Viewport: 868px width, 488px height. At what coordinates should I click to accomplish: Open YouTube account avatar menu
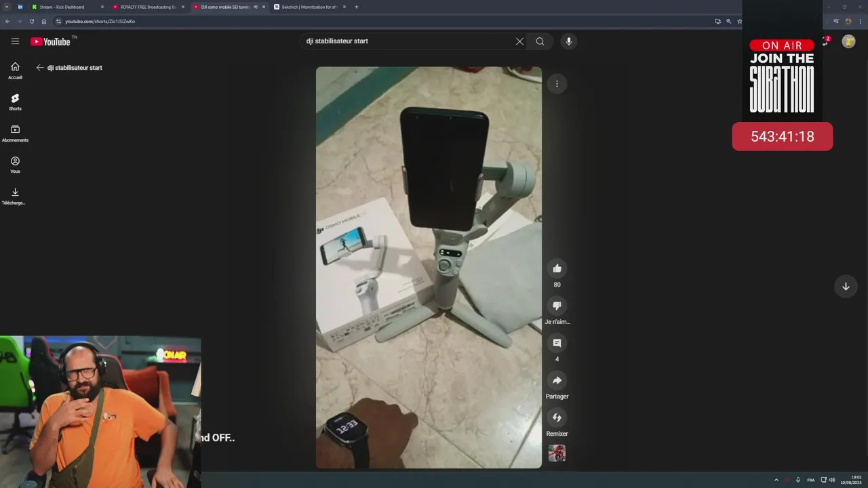tap(848, 41)
